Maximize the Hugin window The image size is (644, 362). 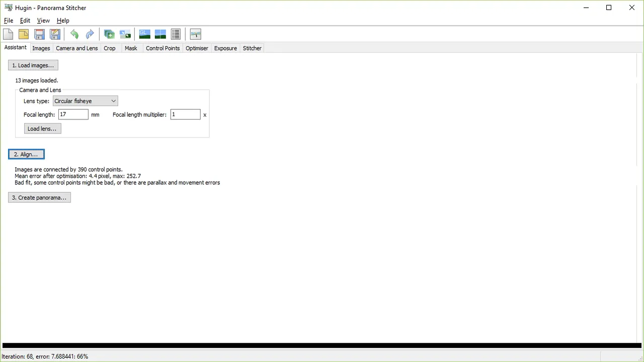point(609,8)
